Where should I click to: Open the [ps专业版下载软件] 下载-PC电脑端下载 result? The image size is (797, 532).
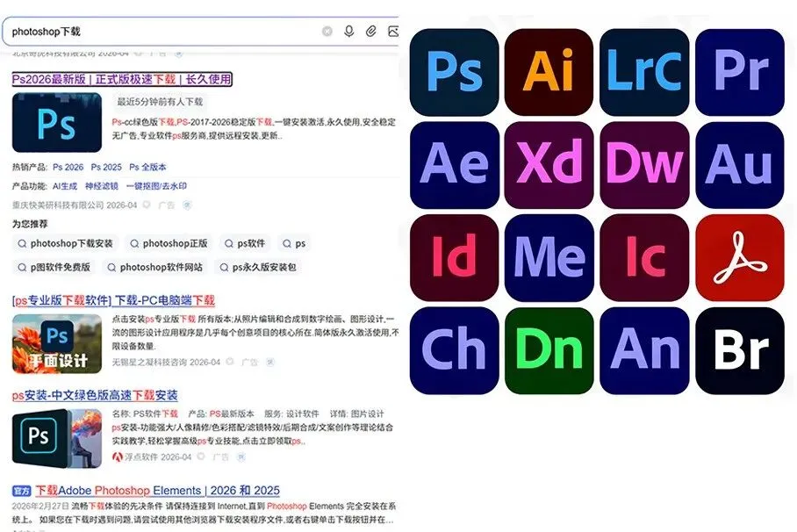tap(113, 300)
